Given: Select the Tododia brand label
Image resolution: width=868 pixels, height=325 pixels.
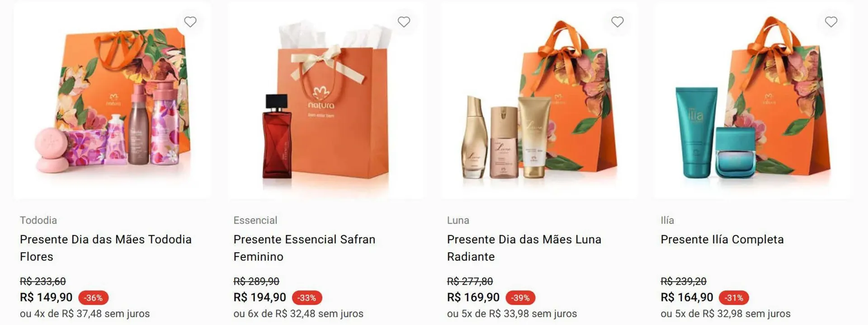Looking at the screenshot, I should point(38,220).
